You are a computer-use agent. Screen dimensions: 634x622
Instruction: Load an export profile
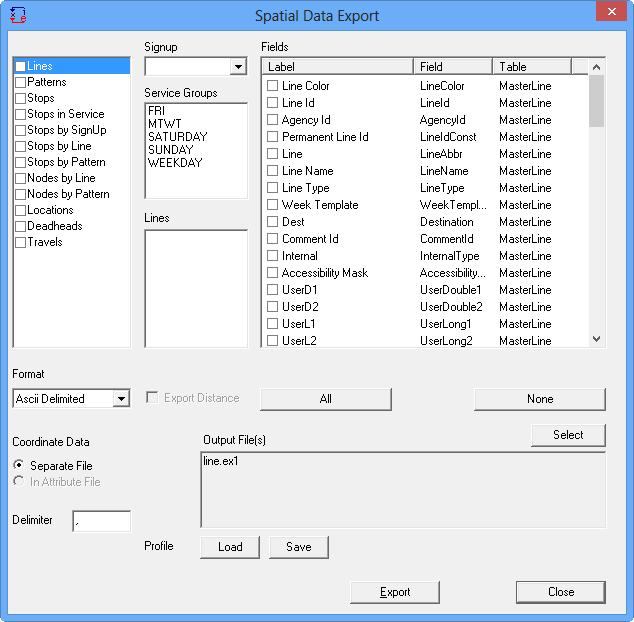click(x=230, y=547)
